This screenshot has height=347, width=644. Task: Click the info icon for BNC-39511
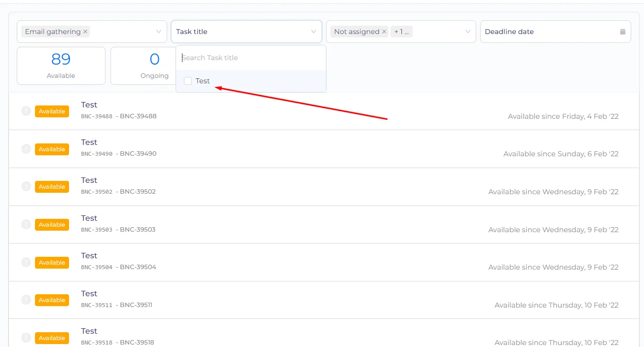pyautogui.click(x=26, y=300)
